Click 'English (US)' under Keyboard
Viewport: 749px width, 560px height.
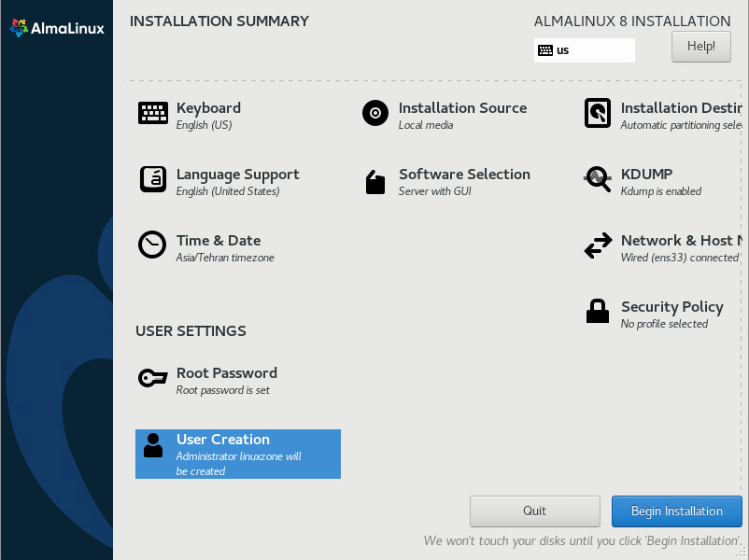(204, 125)
